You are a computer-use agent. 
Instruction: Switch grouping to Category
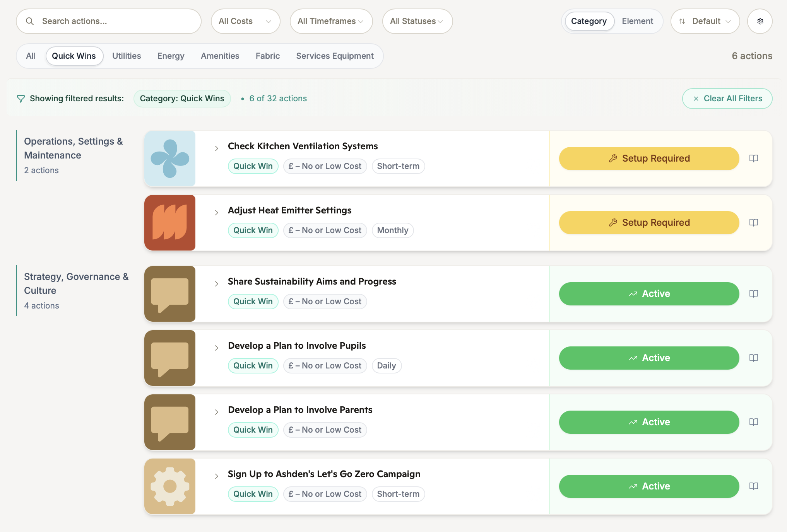(x=589, y=21)
